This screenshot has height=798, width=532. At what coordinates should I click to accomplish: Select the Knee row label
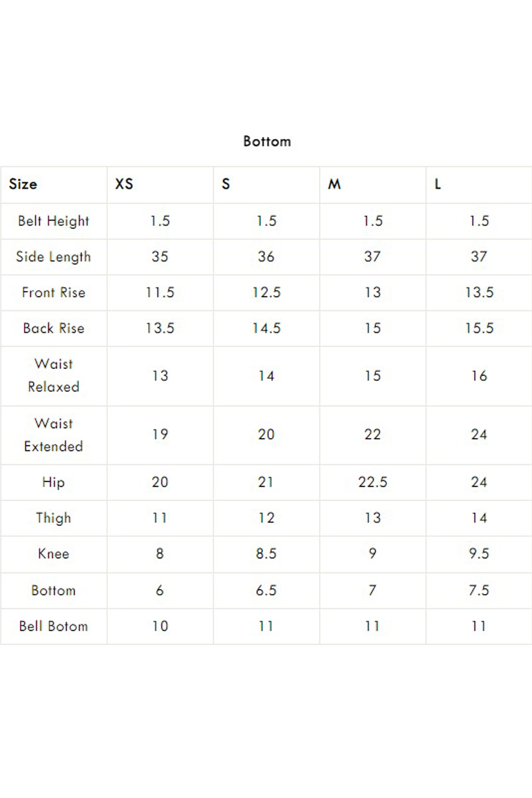tap(53, 554)
